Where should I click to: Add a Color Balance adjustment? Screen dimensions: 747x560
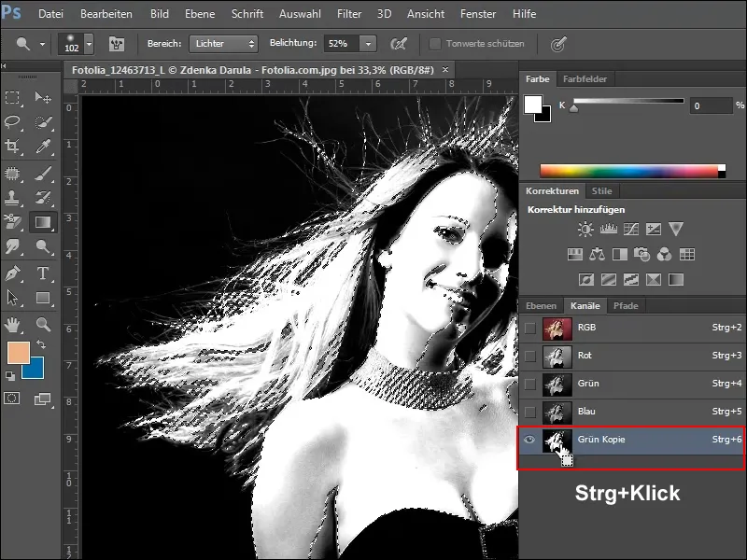597,255
